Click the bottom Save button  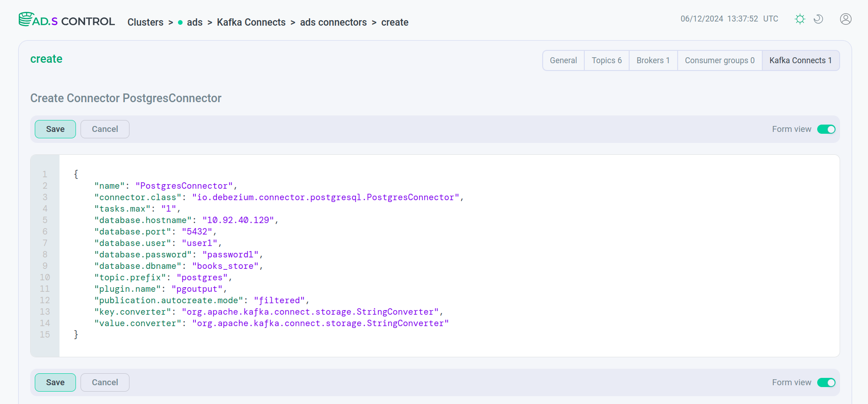[55, 382]
